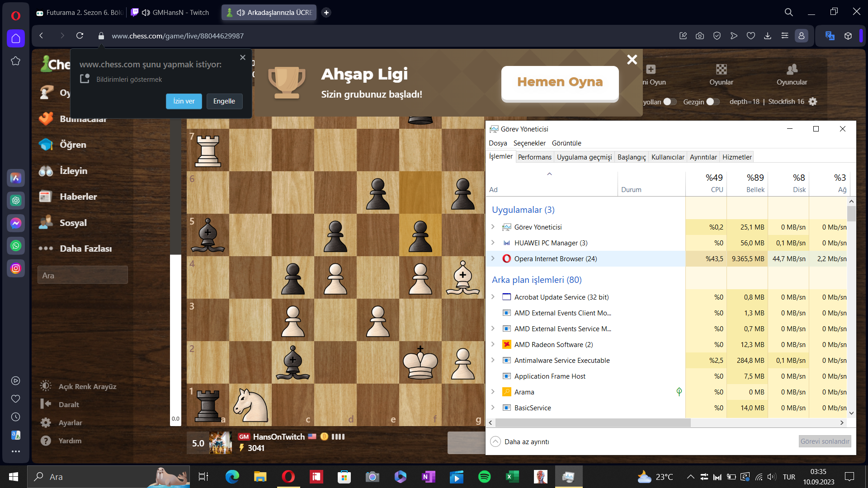Click the Opera snapshot camera icon
Screen dimensions: 868x488
pos(700,36)
